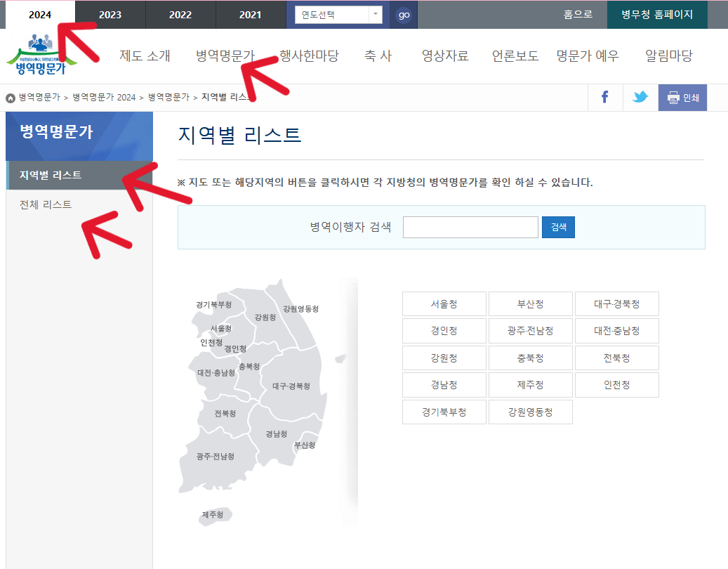The height and width of the screenshot is (569, 728).
Task: Share the page via the Twitter icon
Action: pyautogui.click(x=640, y=98)
